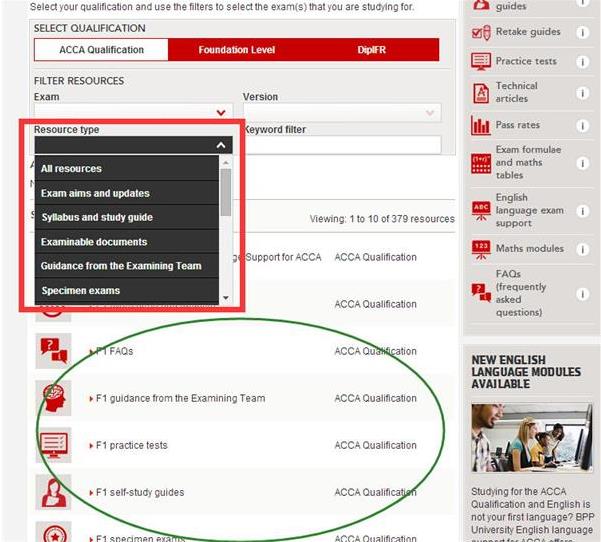Choose Specimen exams option
This screenshot has width=601, height=542.
tap(126, 291)
